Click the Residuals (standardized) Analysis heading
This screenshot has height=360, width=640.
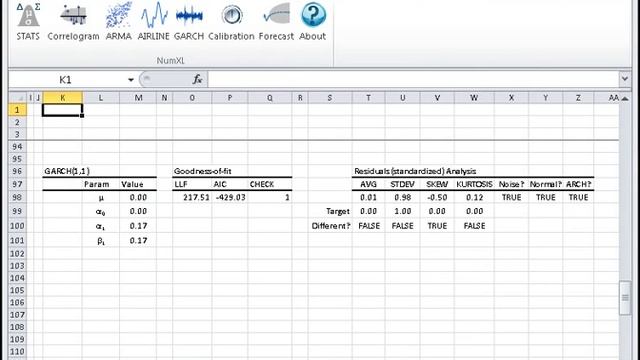(415, 171)
